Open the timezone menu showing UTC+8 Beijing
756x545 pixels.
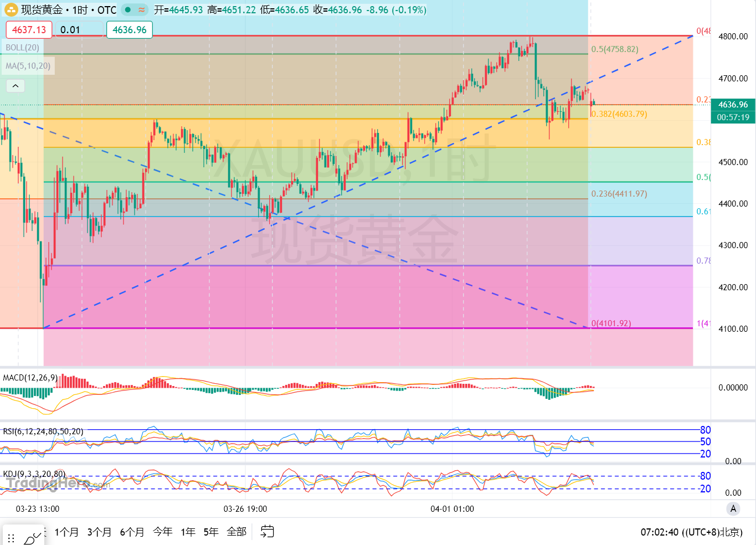click(691, 532)
